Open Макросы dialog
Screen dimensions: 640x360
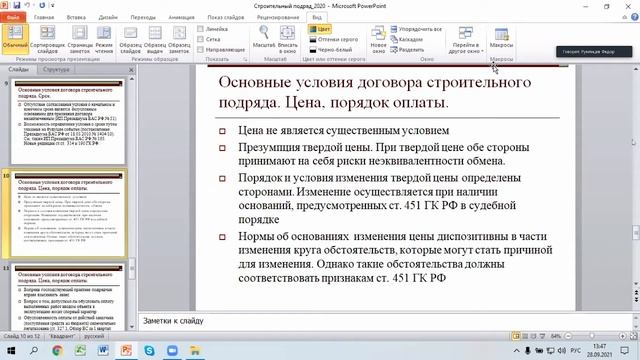(x=501, y=38)
